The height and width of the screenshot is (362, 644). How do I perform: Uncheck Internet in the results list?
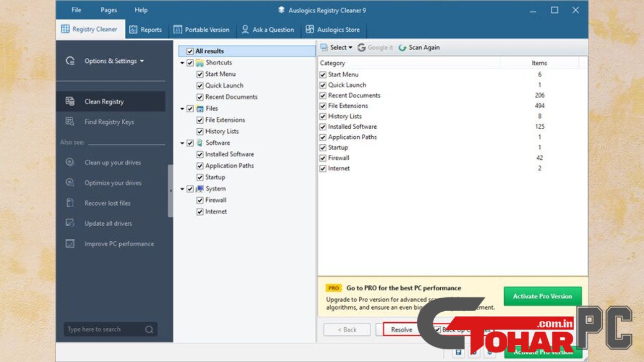[x=323, y=168]
